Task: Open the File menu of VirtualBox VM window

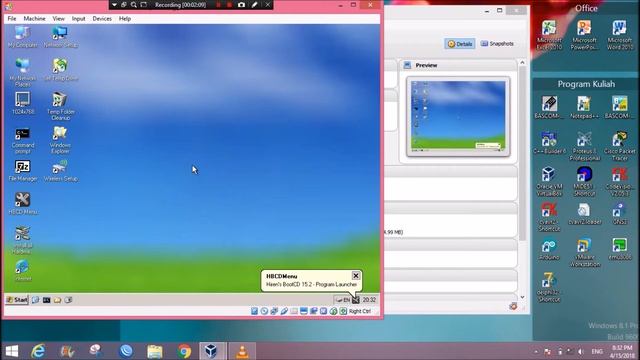Action: [x=12, y=18]
